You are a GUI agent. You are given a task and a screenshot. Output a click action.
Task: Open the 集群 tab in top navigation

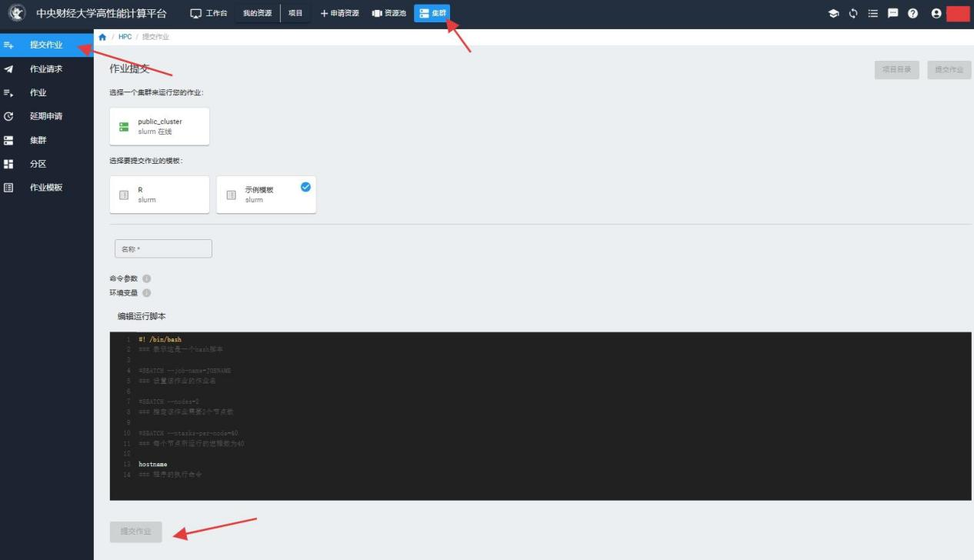pyautogui.click(x=432, y=13)
